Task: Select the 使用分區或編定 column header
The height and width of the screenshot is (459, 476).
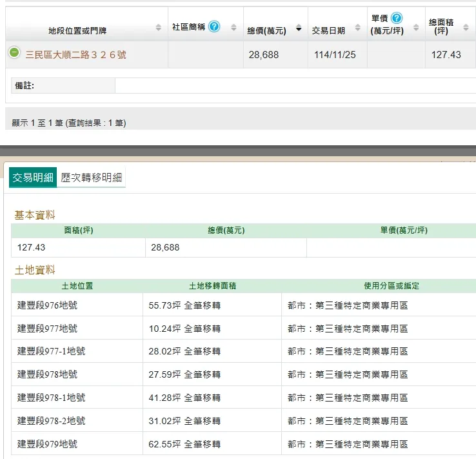Action: 392,286
